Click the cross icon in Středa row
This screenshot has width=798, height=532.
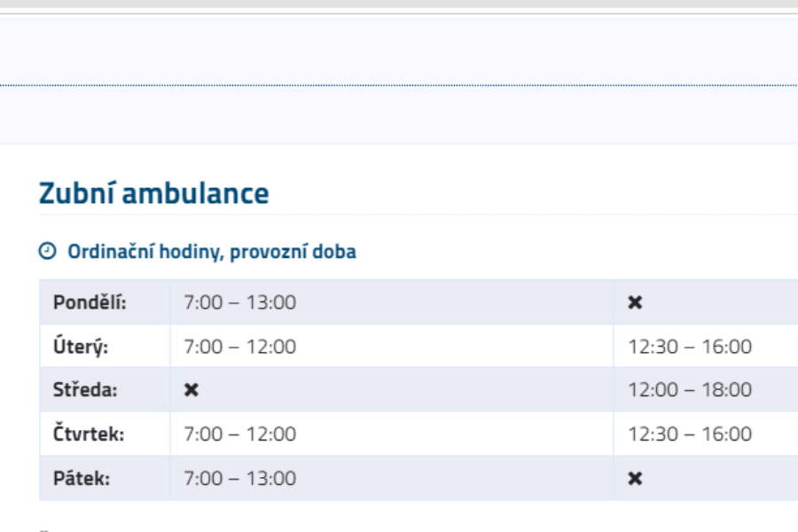[x=191, y=391]
